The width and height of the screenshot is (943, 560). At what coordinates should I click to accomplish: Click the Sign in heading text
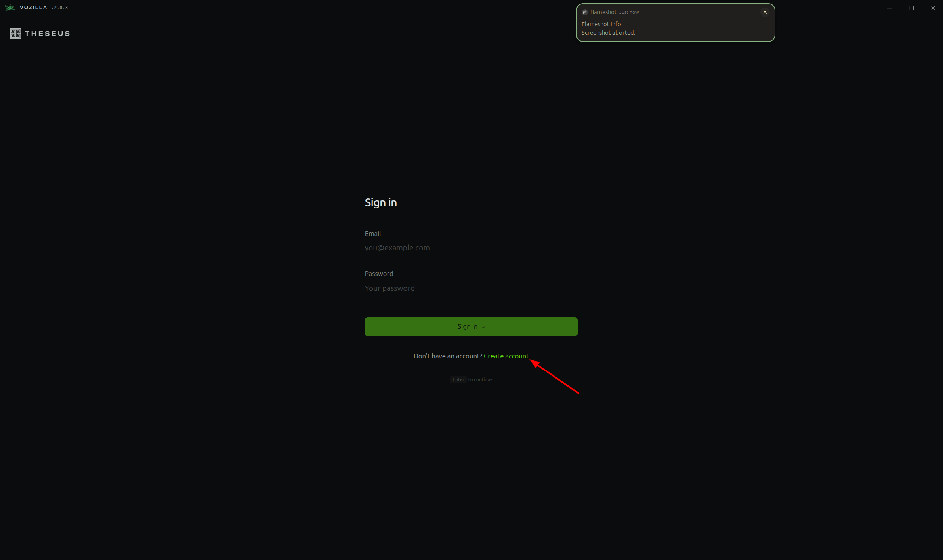coord(380,202)
